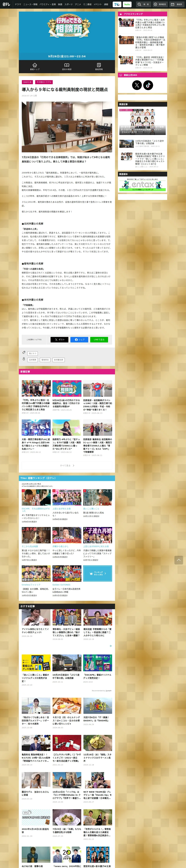Open 横浜流星 平野紫耀からの愛してる article
The image size is (186, 868).
[x=97, y=625]
